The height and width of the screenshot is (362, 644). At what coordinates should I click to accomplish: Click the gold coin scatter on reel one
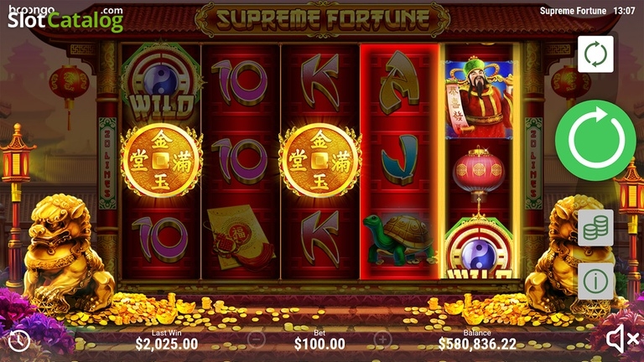[x=161, y=161]
